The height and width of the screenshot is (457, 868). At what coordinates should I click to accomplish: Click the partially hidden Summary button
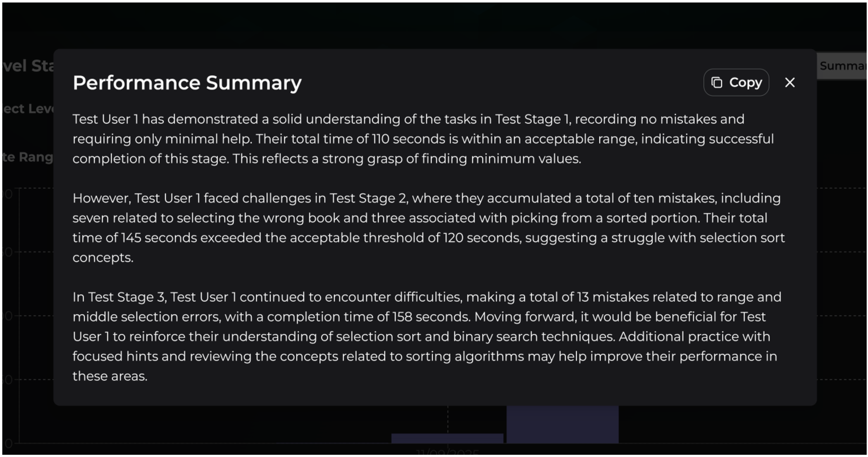tap(842, 66)
